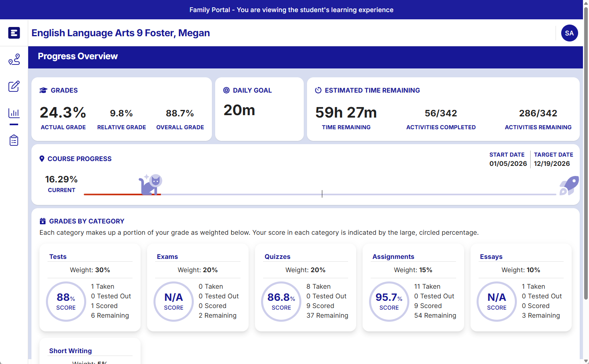This screenshot has width=589, height=364.
Task: Click Weight: 20% in Exams card
Action: 198,270
